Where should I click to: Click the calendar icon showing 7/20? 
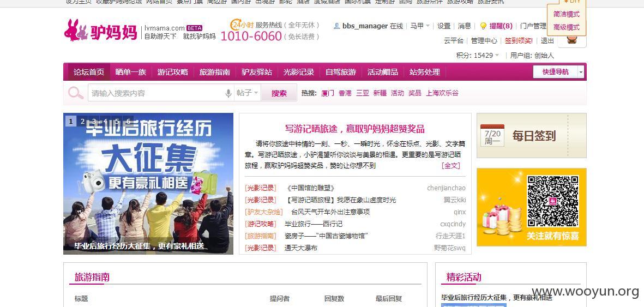click(x=492, y=136)
